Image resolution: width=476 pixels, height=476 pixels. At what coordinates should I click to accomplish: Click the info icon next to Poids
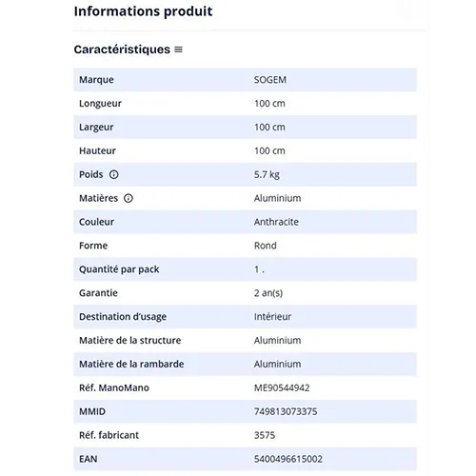(113, 174)
